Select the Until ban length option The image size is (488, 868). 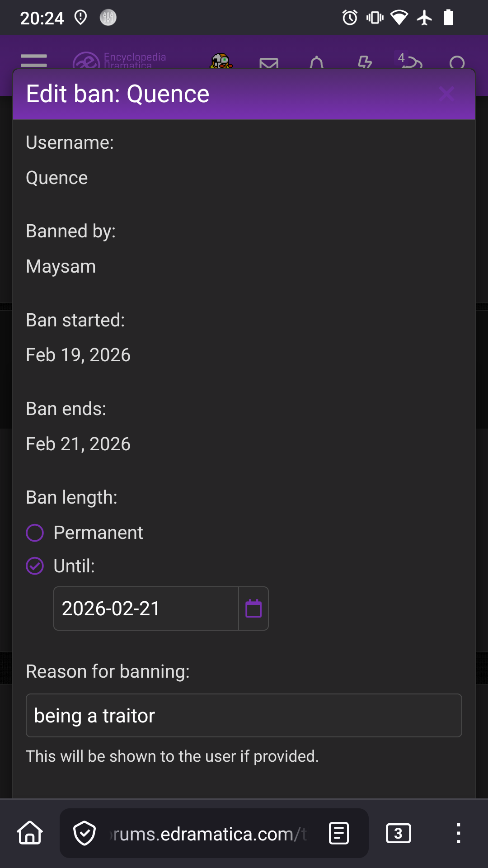[35, 566]
